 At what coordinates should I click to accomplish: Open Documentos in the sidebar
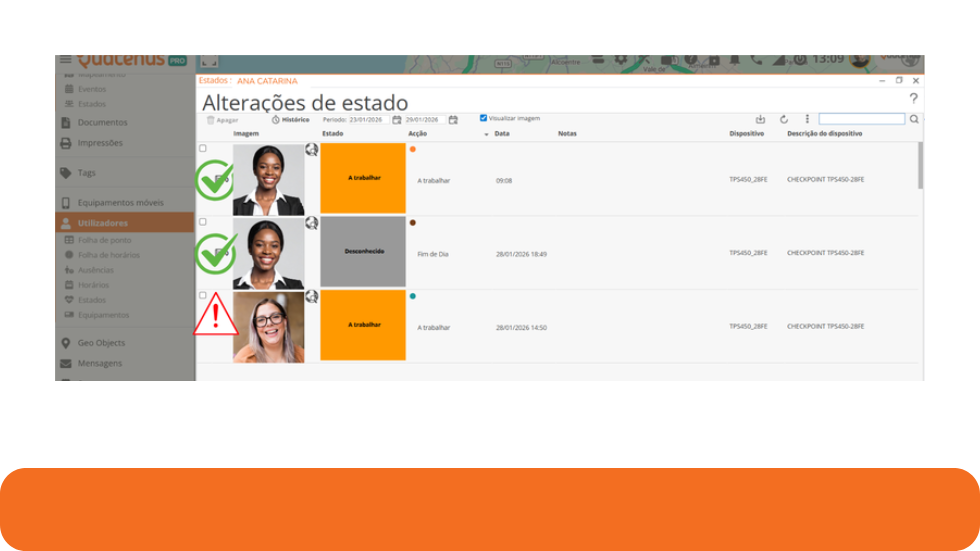102,123
